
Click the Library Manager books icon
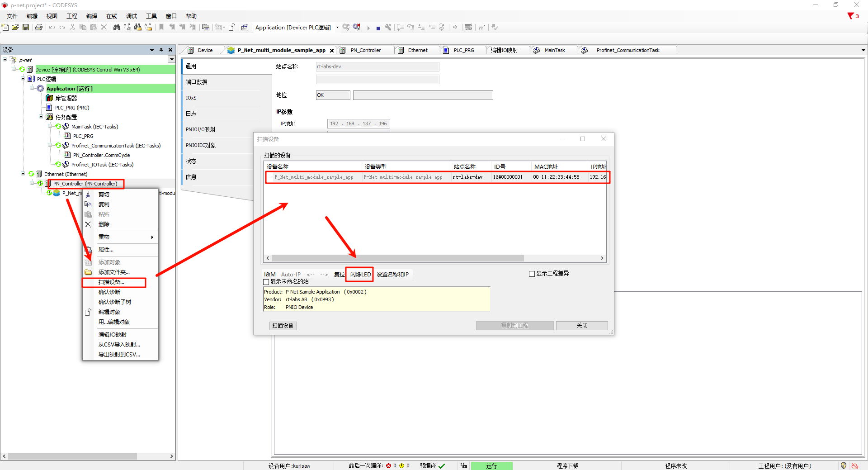click(x=49, y=98)
